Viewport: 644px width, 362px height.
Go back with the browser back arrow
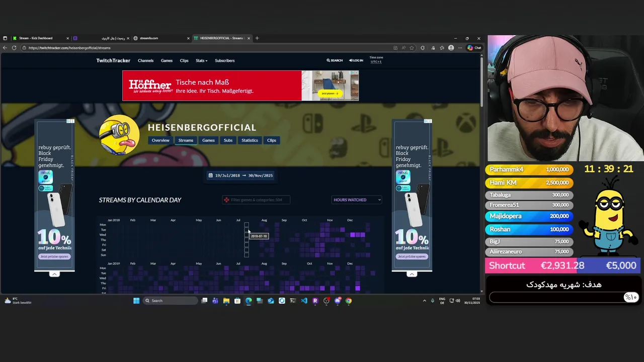click(5, 48)
